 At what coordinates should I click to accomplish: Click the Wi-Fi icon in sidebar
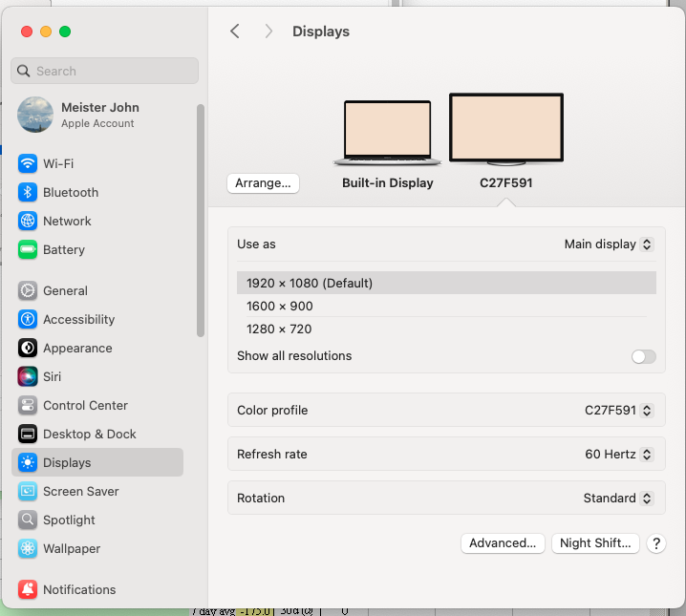[28, 163]
